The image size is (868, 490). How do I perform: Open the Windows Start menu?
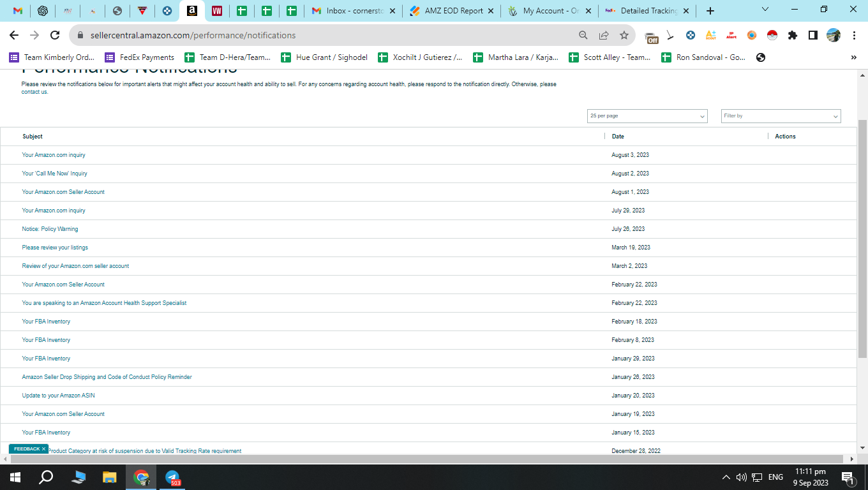(x=15, y=477)
